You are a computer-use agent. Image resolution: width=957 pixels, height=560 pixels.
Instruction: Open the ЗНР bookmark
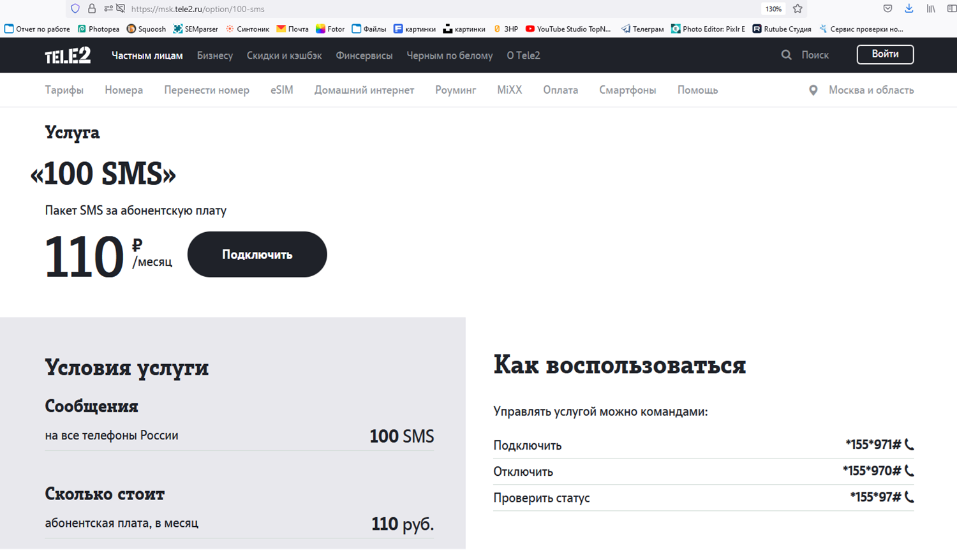[x=506, y=29]
